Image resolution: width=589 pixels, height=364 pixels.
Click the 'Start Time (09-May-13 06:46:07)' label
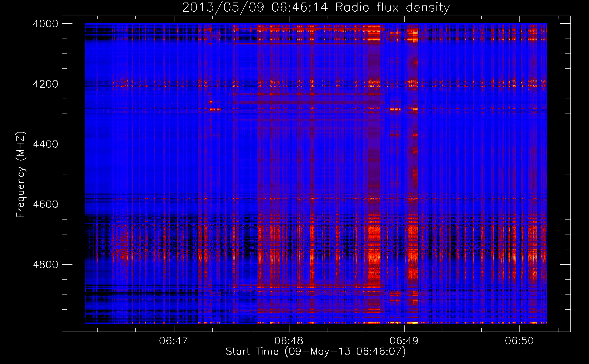coord(316,352)
